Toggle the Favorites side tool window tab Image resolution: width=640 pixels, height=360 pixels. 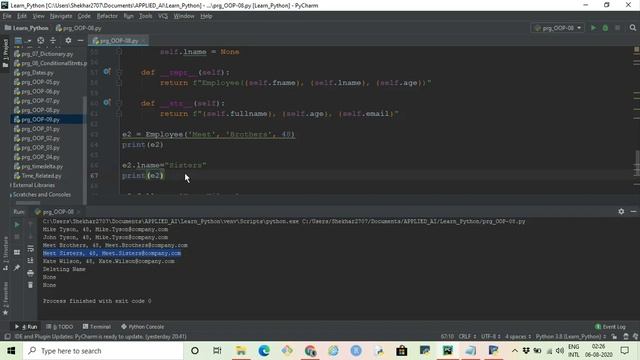5,298
